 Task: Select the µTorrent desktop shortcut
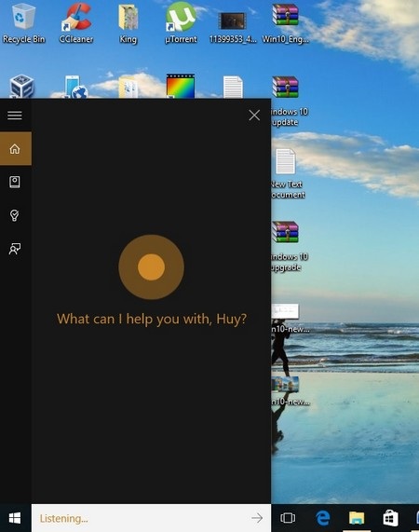[181, 23]
